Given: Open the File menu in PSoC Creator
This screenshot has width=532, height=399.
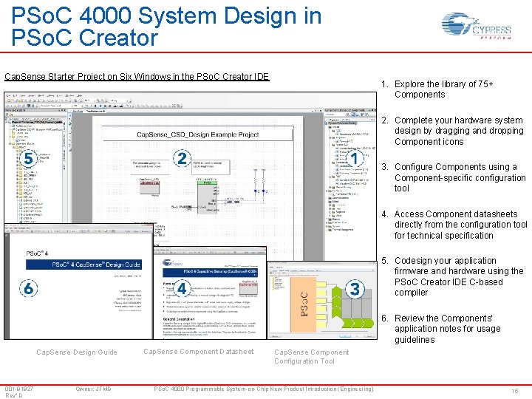Looking at the screenshot, I should [8, 95].
